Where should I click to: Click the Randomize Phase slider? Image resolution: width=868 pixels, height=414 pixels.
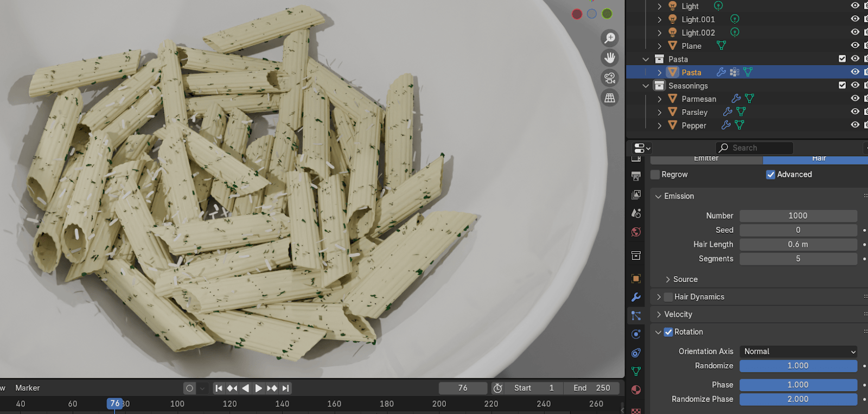(798, 399)
